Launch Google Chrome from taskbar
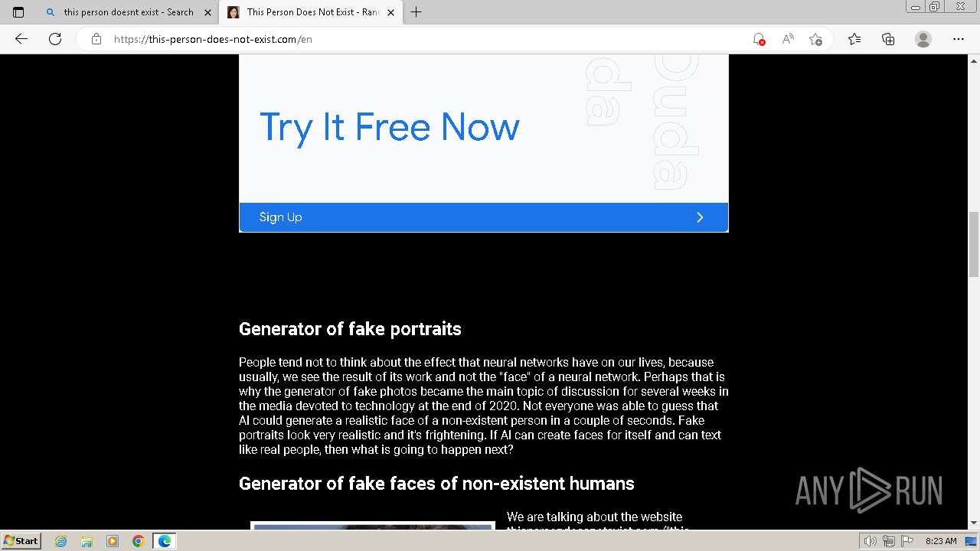Screen dimensions: 980x551 coord(139,541)
